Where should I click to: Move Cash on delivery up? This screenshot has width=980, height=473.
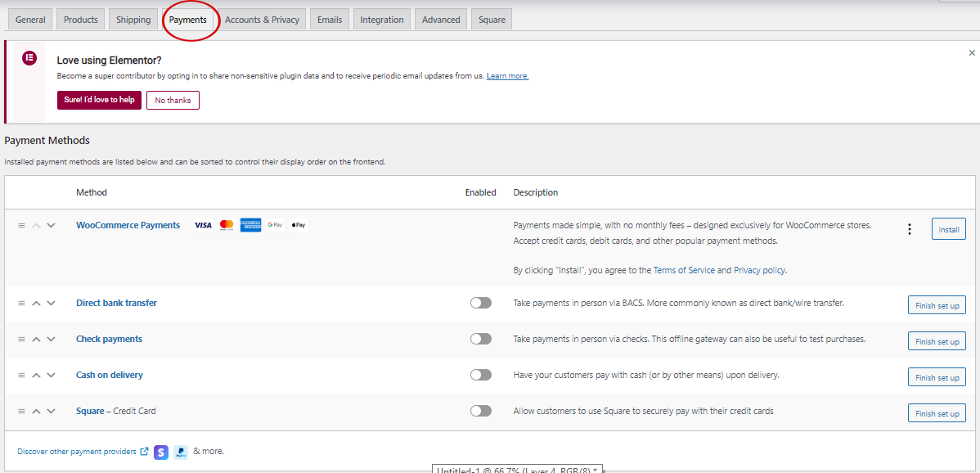[36, 376]
